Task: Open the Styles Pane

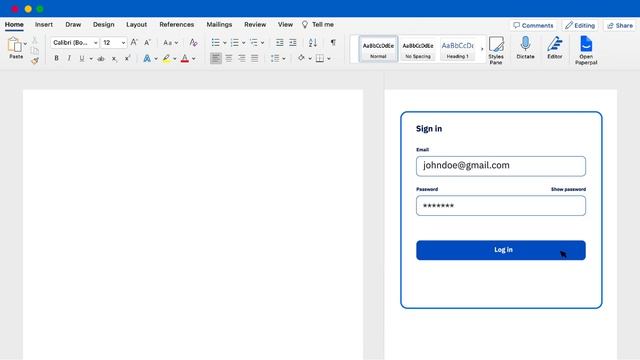Action: (x=496, y=50)
